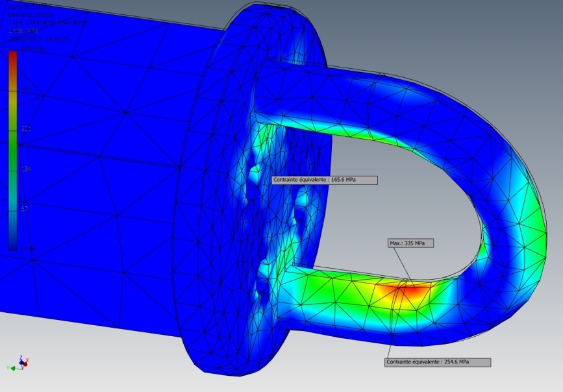
Task: Click the 165.6 MPa equivalent stress label
Action: (323, 180)
